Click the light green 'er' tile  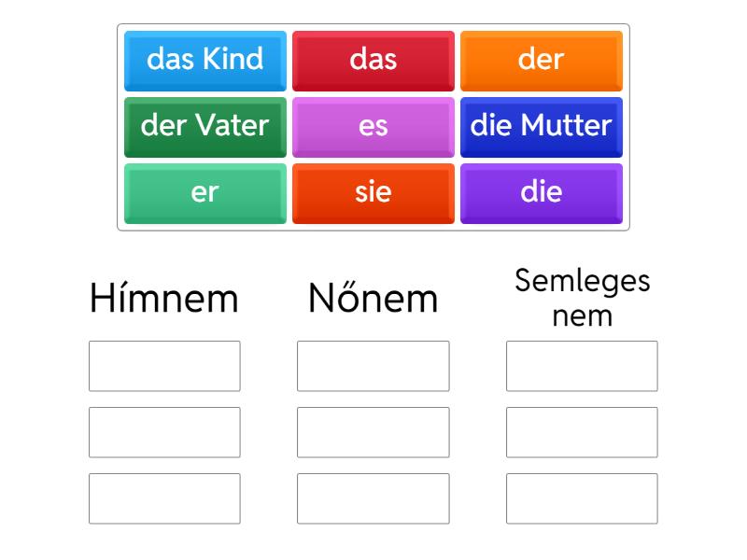pyautogui.click(x=205, y=192)
